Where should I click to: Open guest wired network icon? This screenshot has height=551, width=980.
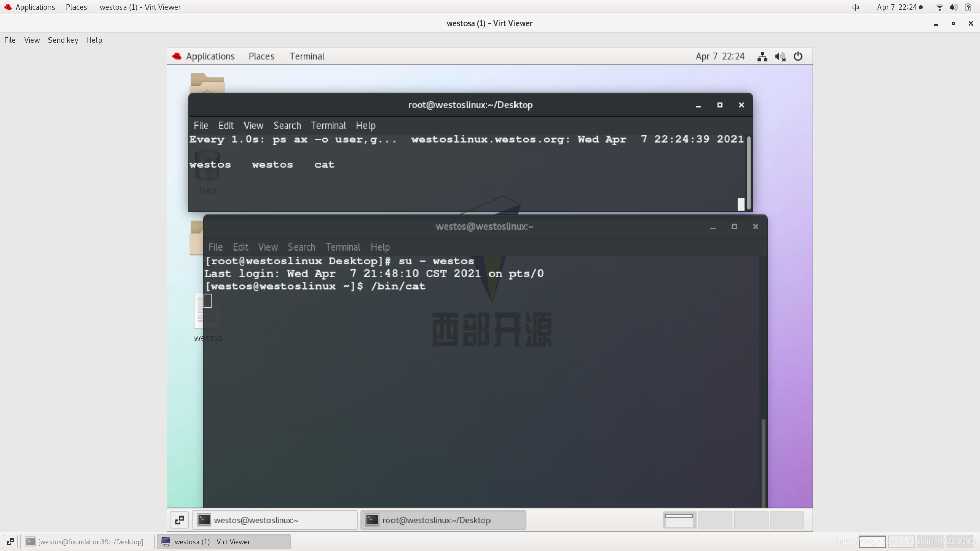click(762, 57)
